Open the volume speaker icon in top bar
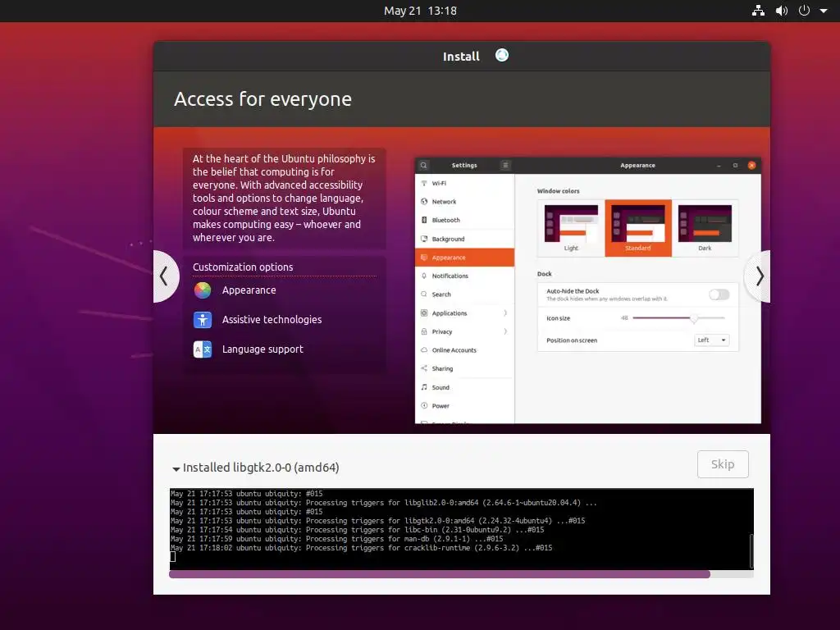The height and width of the screenshot is (630, 840). (782, 11)
